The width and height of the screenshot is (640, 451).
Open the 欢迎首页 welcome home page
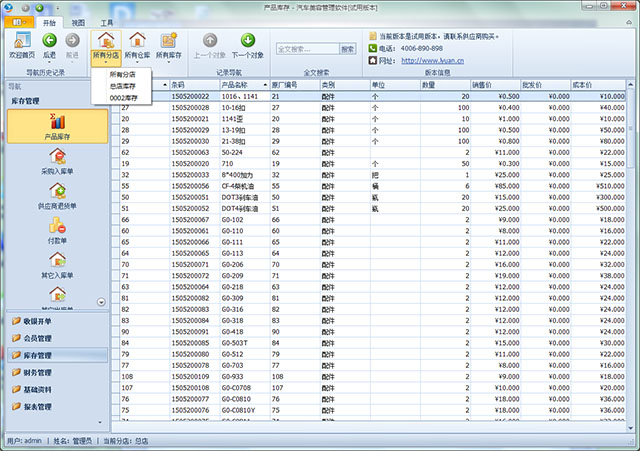tap(22, 46)
